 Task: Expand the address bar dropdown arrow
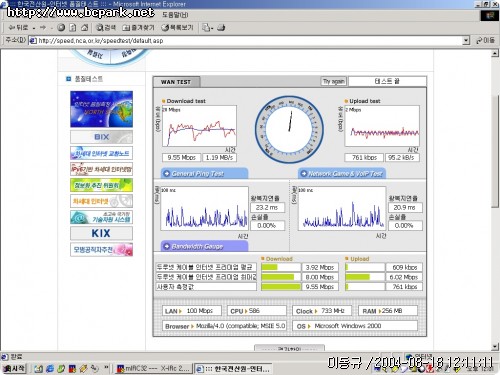466,41
